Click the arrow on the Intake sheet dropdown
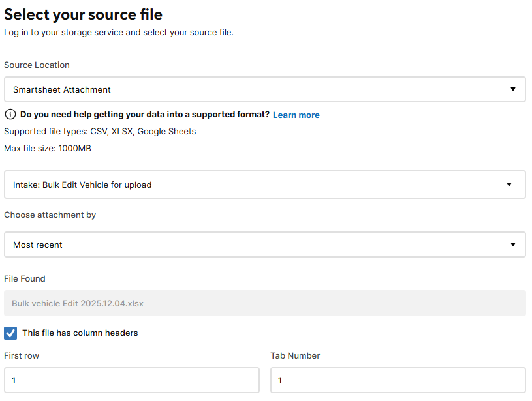Screen dimensions: 532x401 pos(509,185)
